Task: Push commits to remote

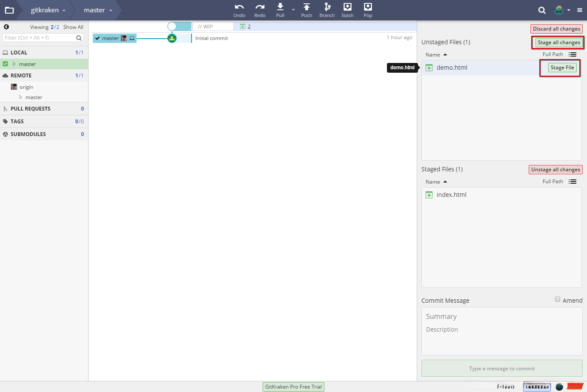Action: tap(306, 10)
